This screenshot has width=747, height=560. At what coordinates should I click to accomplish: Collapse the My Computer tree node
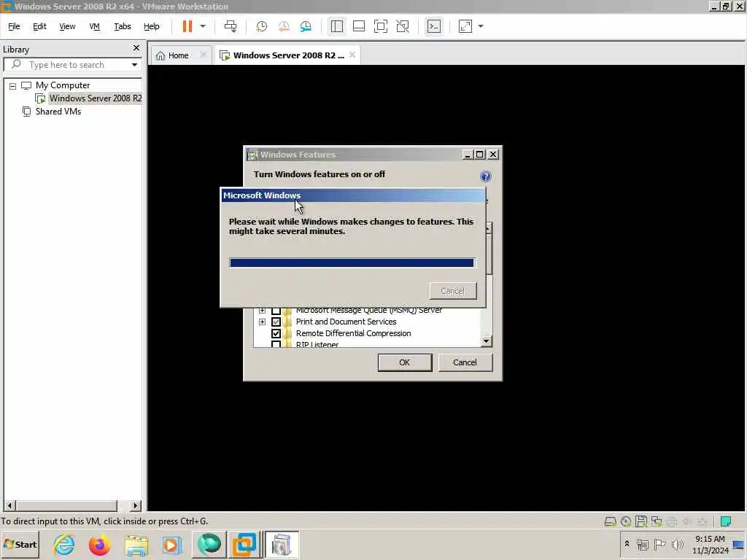[x=13, y=86]
